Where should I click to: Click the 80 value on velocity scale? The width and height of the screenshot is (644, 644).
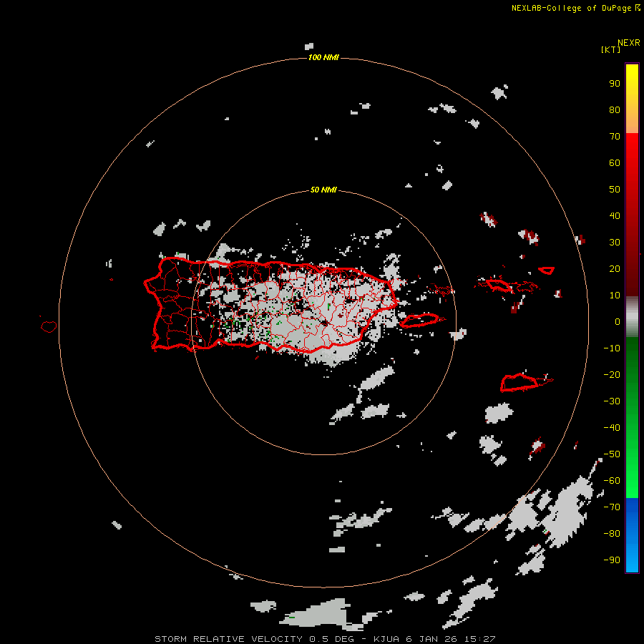click(615, 110)
